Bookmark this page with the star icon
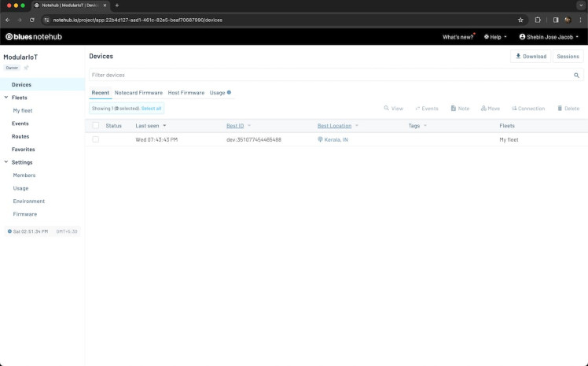 tap(520, 20)
